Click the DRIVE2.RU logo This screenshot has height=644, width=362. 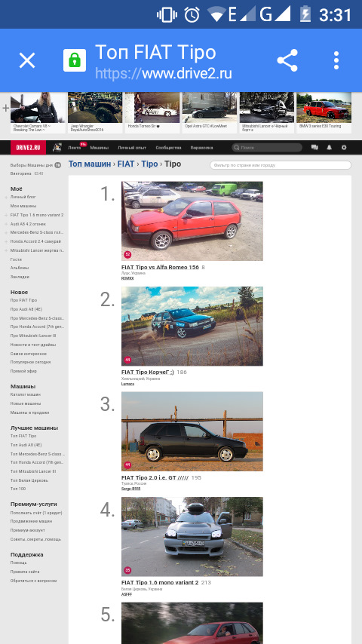28,148
